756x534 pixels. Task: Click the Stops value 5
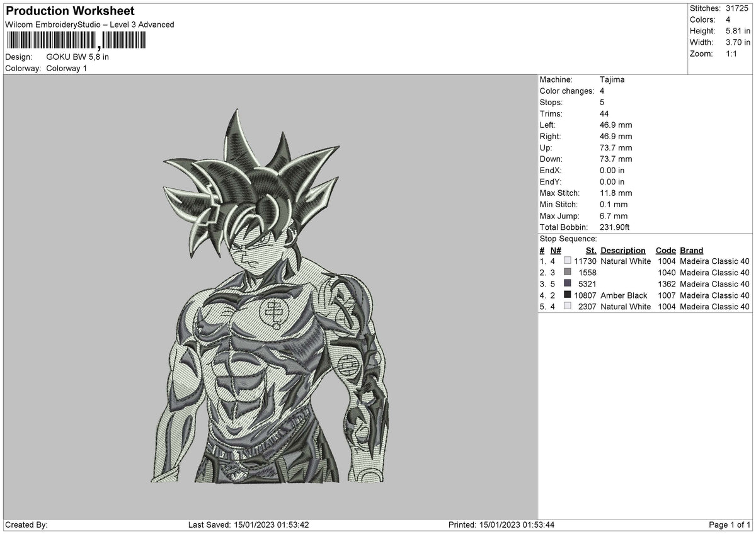[x=602, y=102]
